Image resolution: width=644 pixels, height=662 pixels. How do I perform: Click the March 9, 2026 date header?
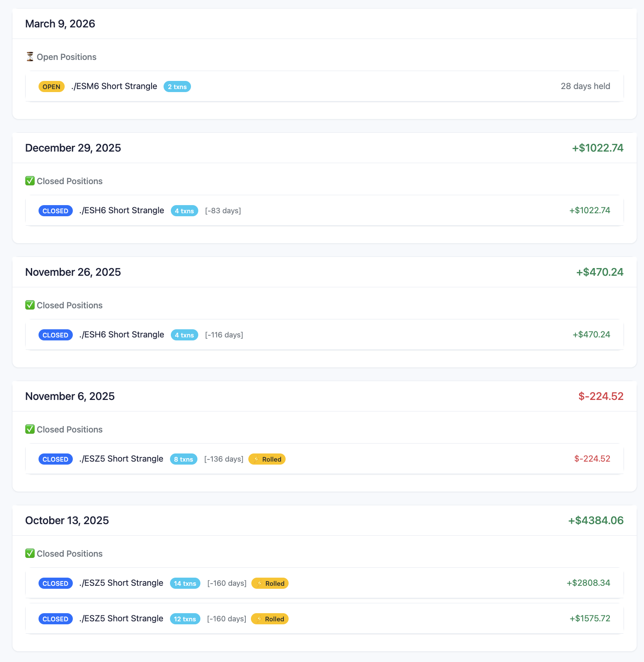60,24
